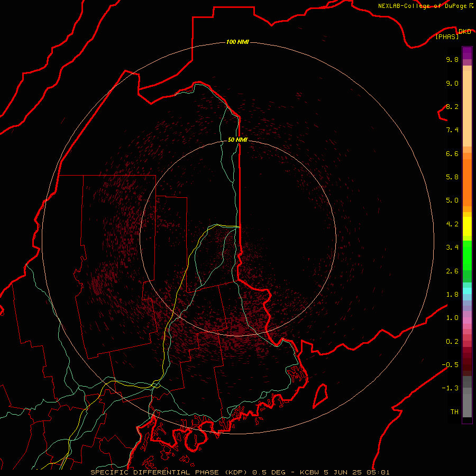This screenshot has width=476, height=476.
Task: Click the 0.2 color scale value
Action: pos(452,342)
